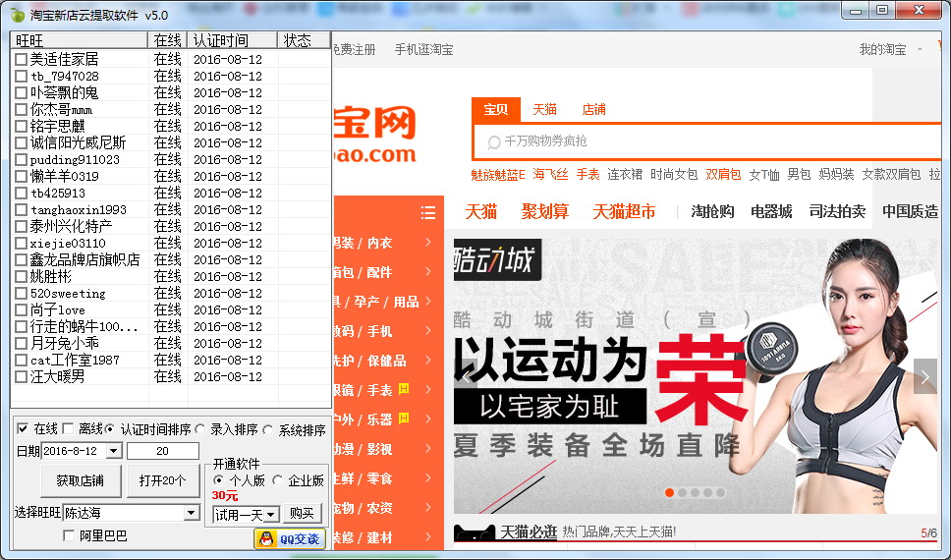Viewport: 951px width, 560px height.
Task: Open 电器城 in the navigation bar
Action: tap(771, 212)
